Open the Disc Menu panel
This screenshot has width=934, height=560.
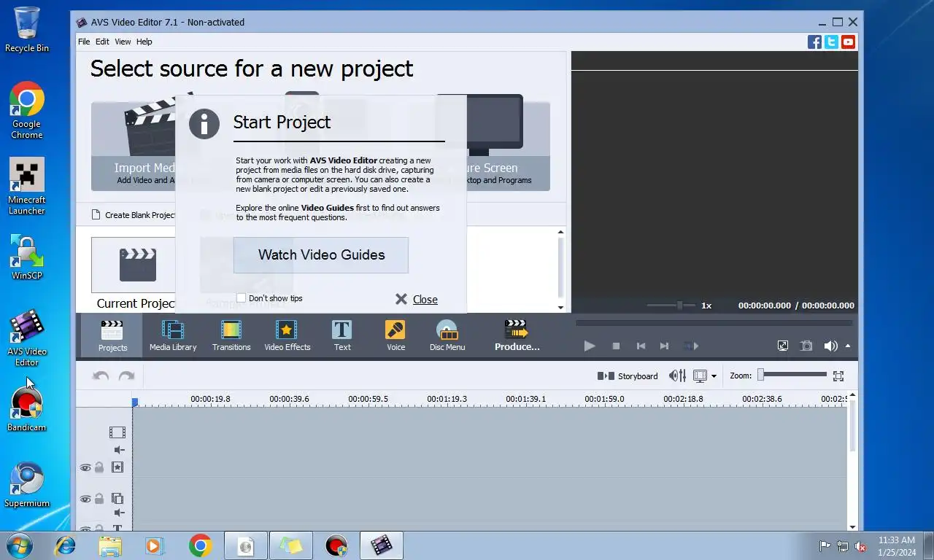[x=447, y=335]
